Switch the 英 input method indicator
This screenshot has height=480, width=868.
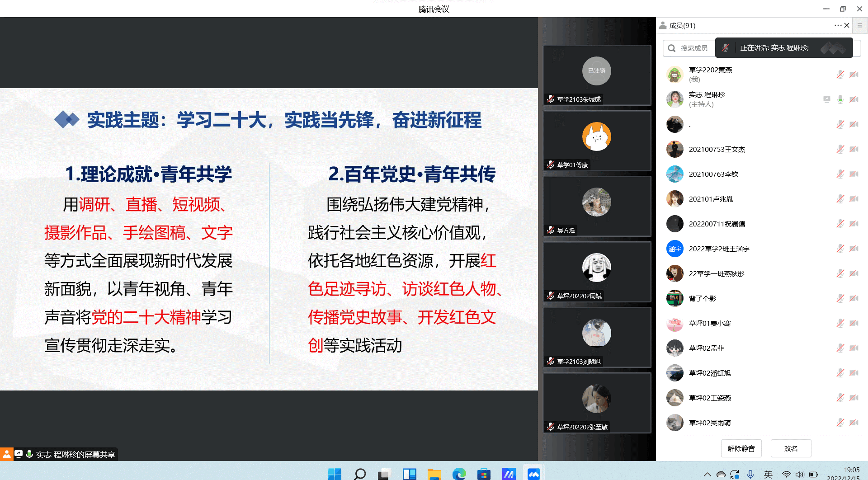768,474
